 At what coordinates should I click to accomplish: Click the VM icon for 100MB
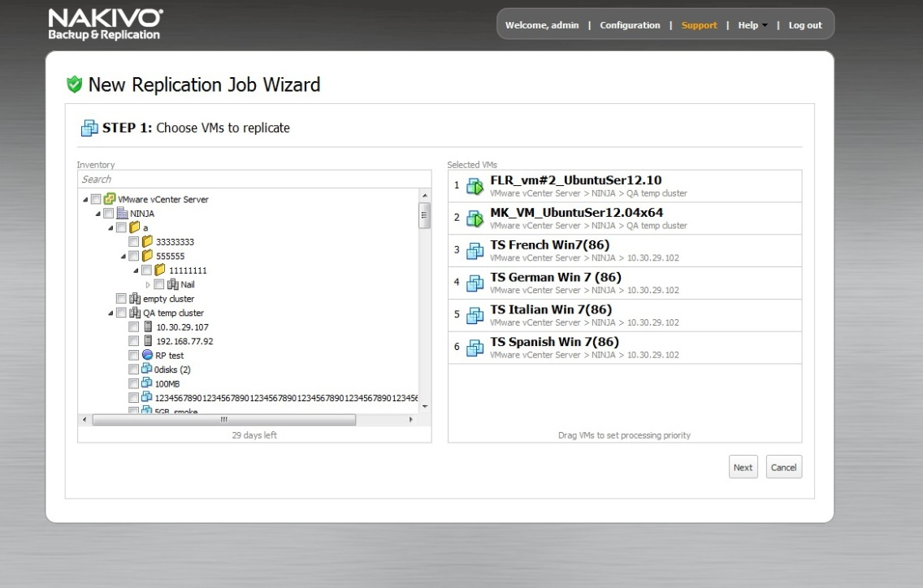click(x=147, y=383)
